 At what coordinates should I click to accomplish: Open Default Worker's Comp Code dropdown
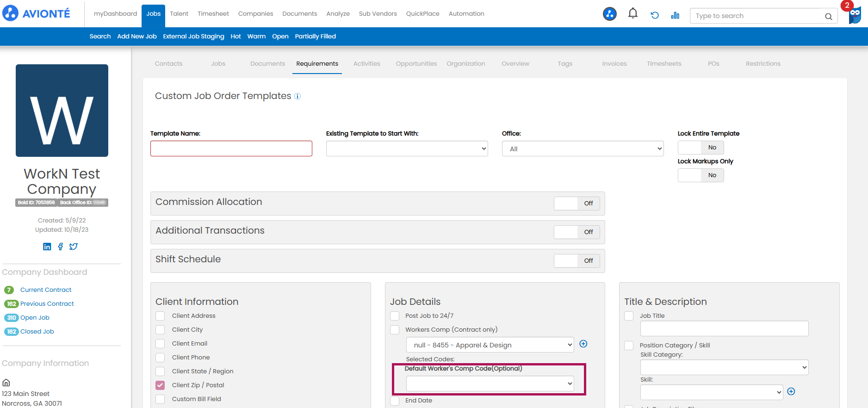pos(490,383)
